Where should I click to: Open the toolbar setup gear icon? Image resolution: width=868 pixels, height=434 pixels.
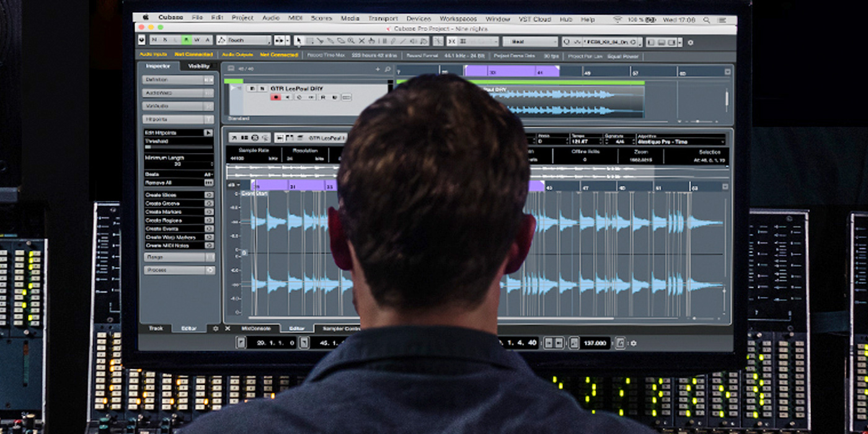click(x=691, y=42)
